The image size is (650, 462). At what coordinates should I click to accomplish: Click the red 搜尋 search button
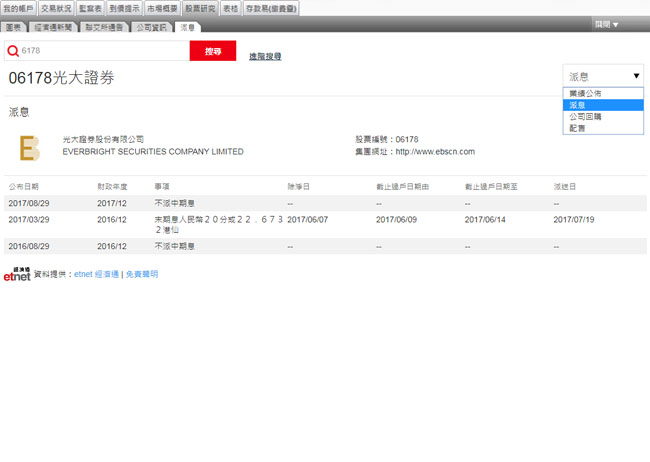(x=213, y=51)
